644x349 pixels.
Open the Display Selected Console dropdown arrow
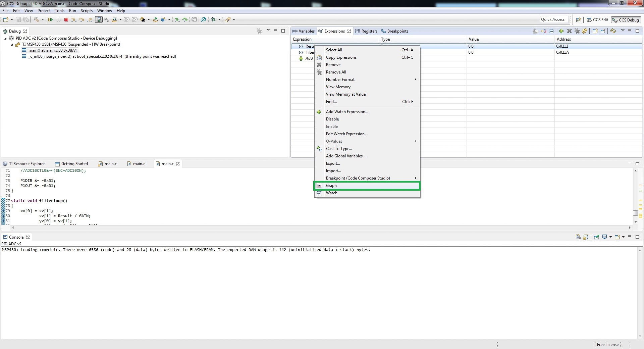pos(610,237)
